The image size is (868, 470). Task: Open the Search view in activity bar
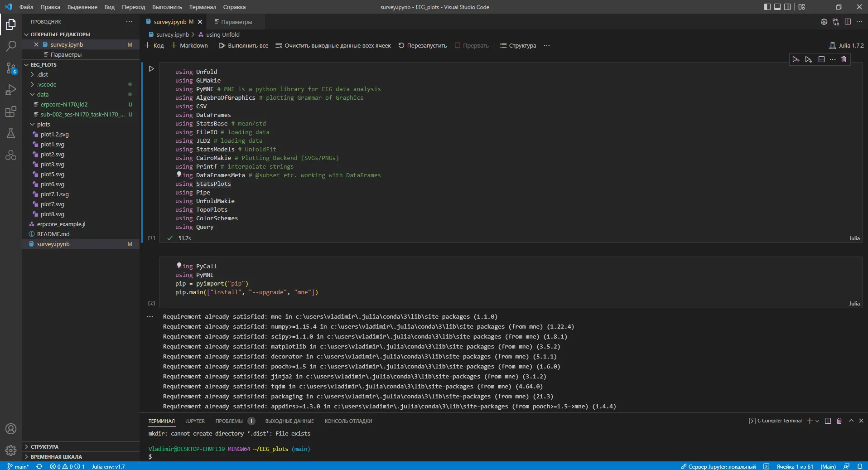click(11, 46)
